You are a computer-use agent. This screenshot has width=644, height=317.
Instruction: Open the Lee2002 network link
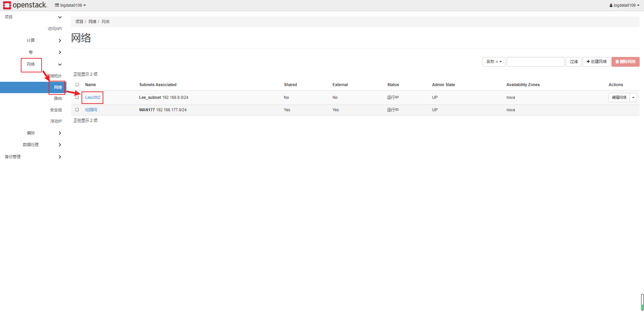point(93,98)
